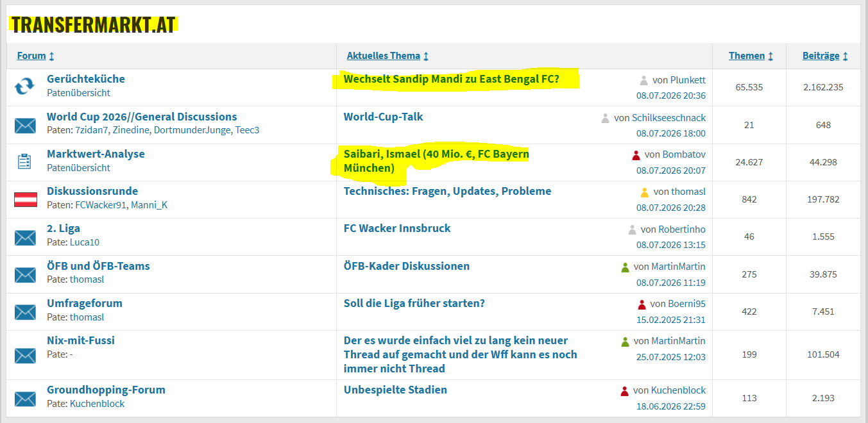
Task: Click envelope icon beside ÖFB und ÖFB-Teams
Action: (25, 274)
